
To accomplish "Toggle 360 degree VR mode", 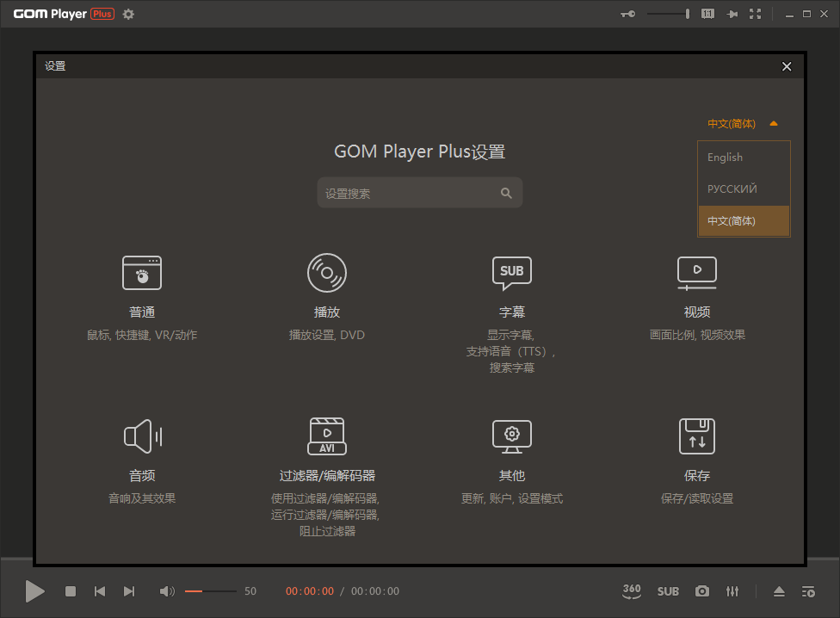I will pos(632,591).
